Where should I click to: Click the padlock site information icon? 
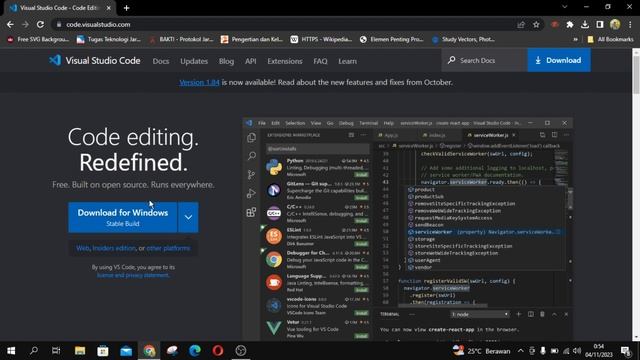click(x=59, y=24)
